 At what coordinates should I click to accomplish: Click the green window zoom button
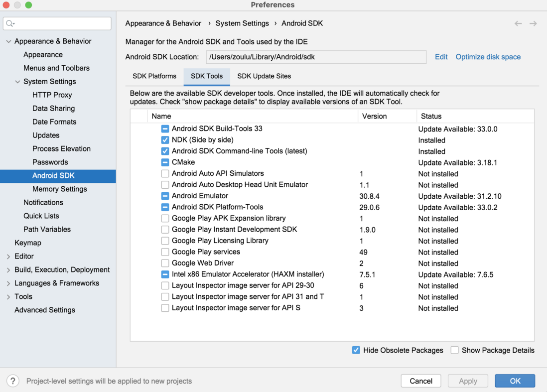[x=28, y=5]
